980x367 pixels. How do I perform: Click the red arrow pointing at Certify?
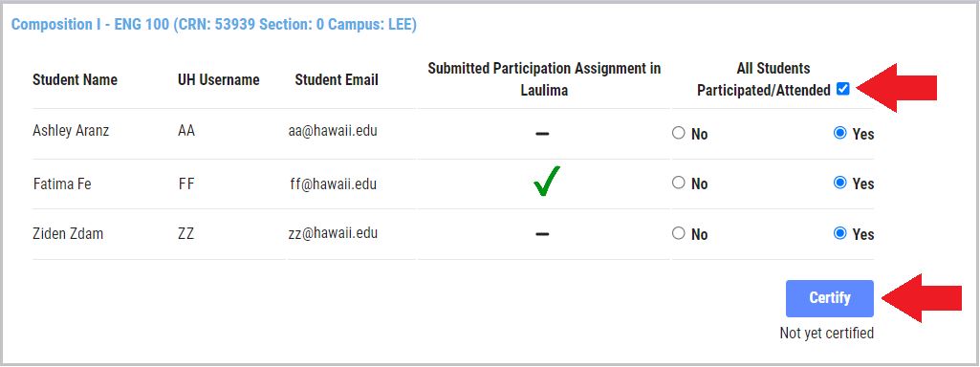(923, 297)
